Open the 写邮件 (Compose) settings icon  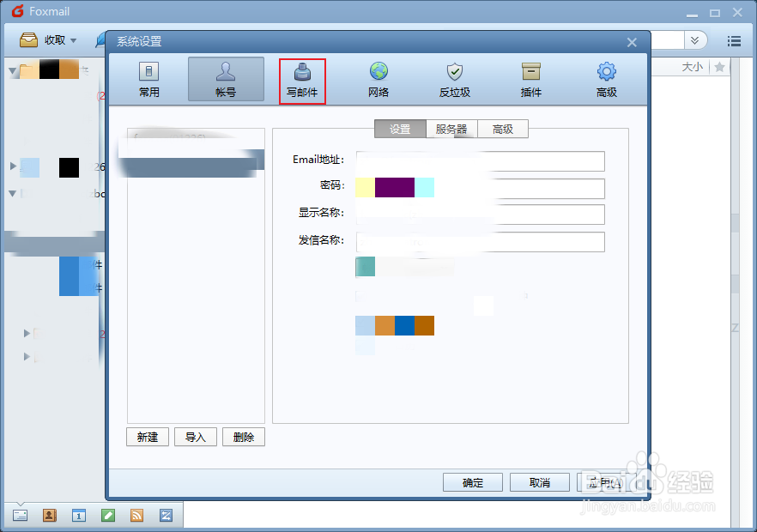click(x=302, y=80)
